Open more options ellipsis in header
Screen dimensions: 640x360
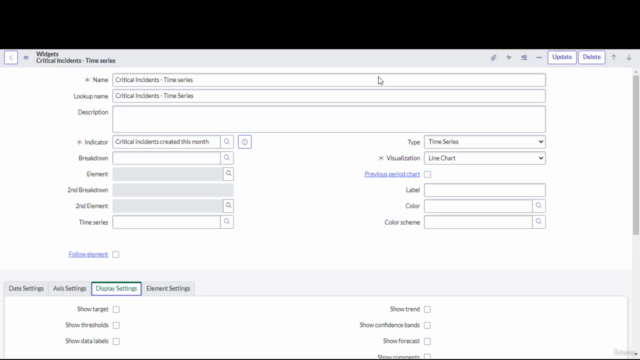pyautogui.click(x=539, y=58)
